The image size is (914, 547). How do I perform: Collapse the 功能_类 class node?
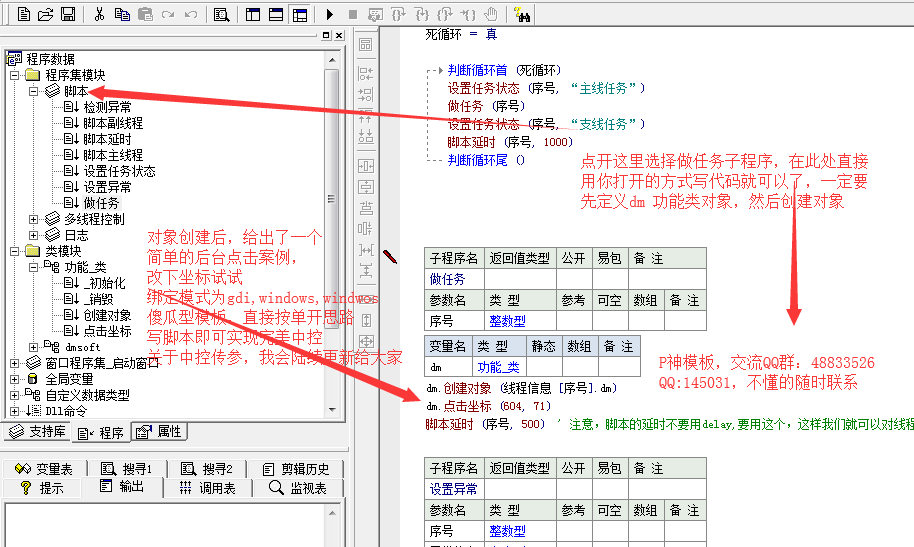click(x=33, y=267)
